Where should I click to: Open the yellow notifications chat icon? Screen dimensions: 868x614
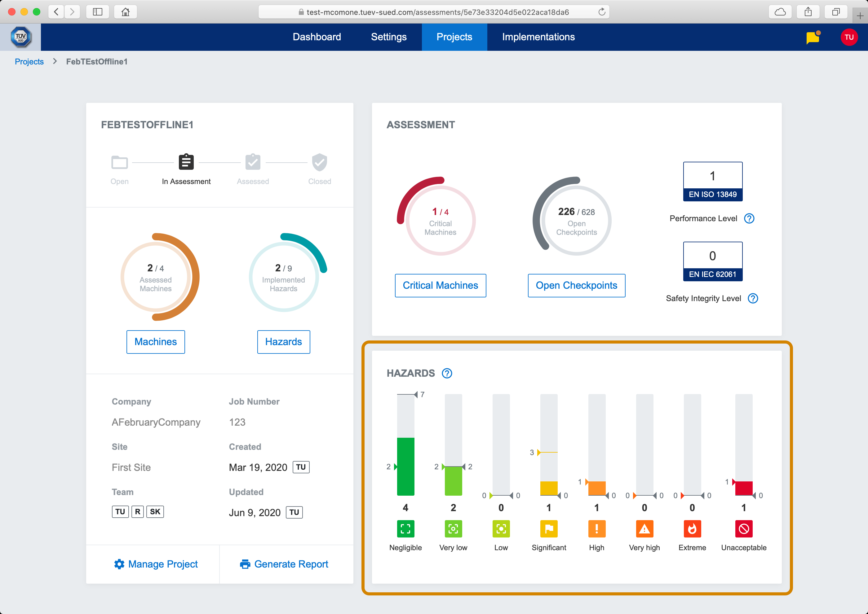(813, 37)
